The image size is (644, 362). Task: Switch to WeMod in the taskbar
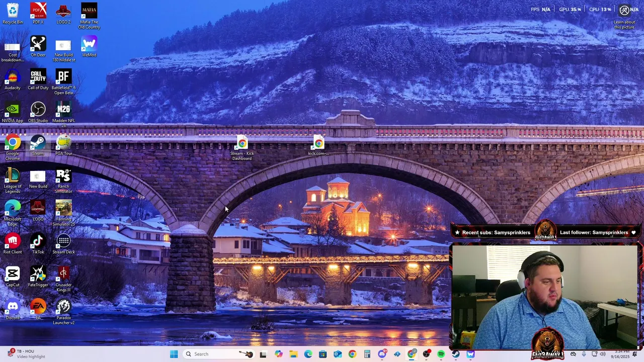coord(471,354)
